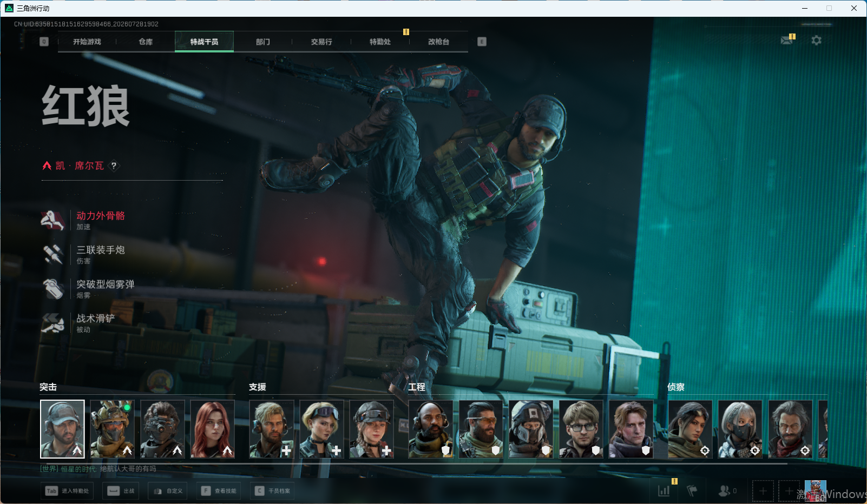Screen dimensions: 867x504
Task: Select the masked engineer operator with hood
Action: pos(531,429)
